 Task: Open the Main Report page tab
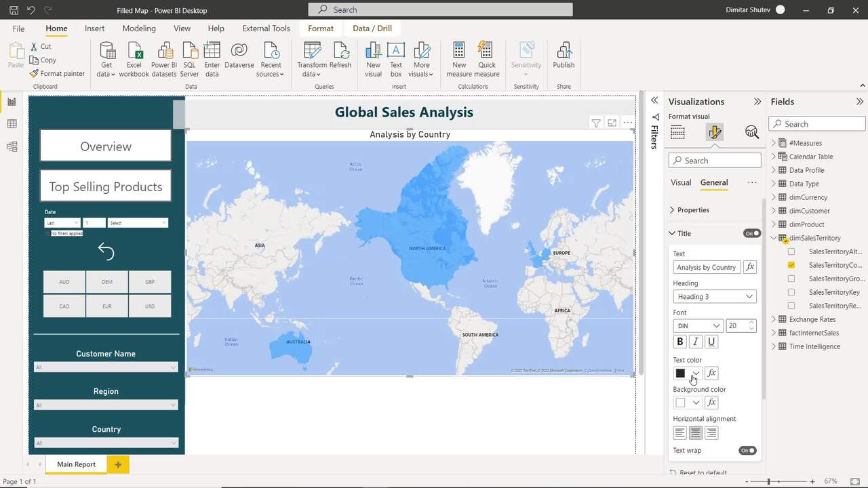76,464
